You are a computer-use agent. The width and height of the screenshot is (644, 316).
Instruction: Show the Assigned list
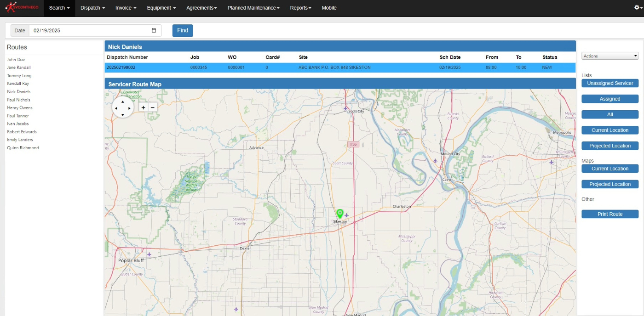point(610,99)
